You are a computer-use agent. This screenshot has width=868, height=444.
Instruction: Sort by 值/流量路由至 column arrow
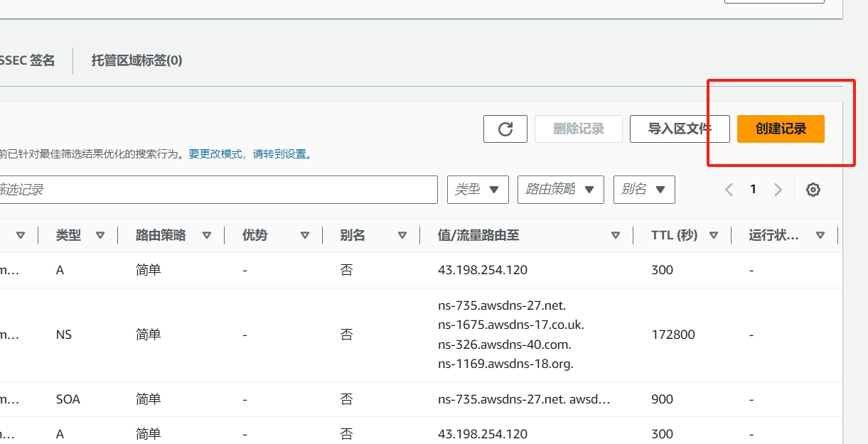click(x=616, y=235)
